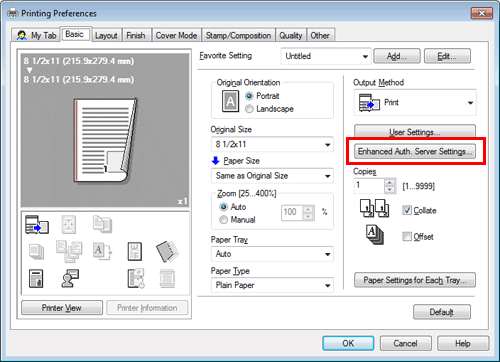
Task: Open the Original Size dropdown
Action: 272,144
